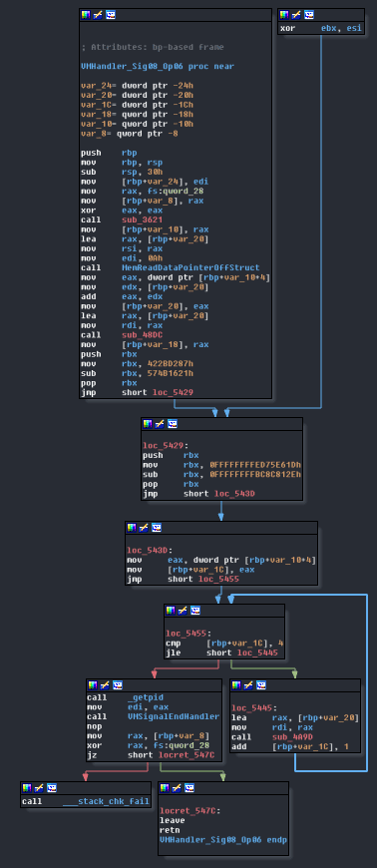Click the color icon on the locret_547C node
Screen dimensions: 377x868
(165, 788)
